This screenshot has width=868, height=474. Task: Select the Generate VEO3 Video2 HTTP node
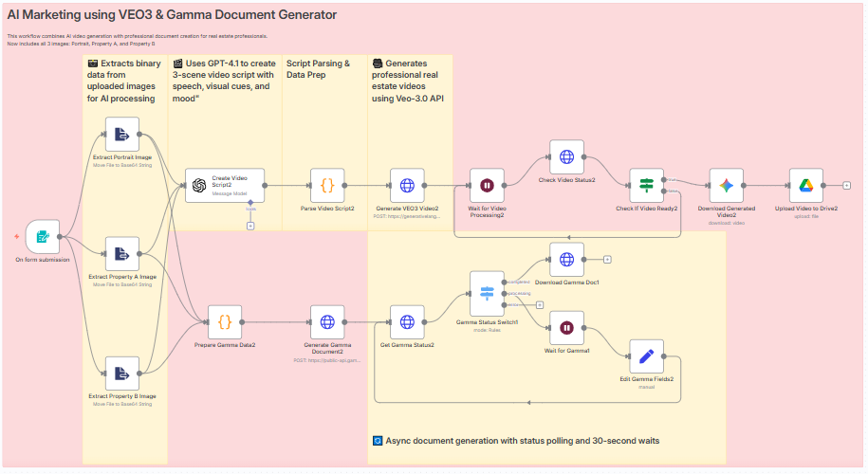click(x=407, y=185)
